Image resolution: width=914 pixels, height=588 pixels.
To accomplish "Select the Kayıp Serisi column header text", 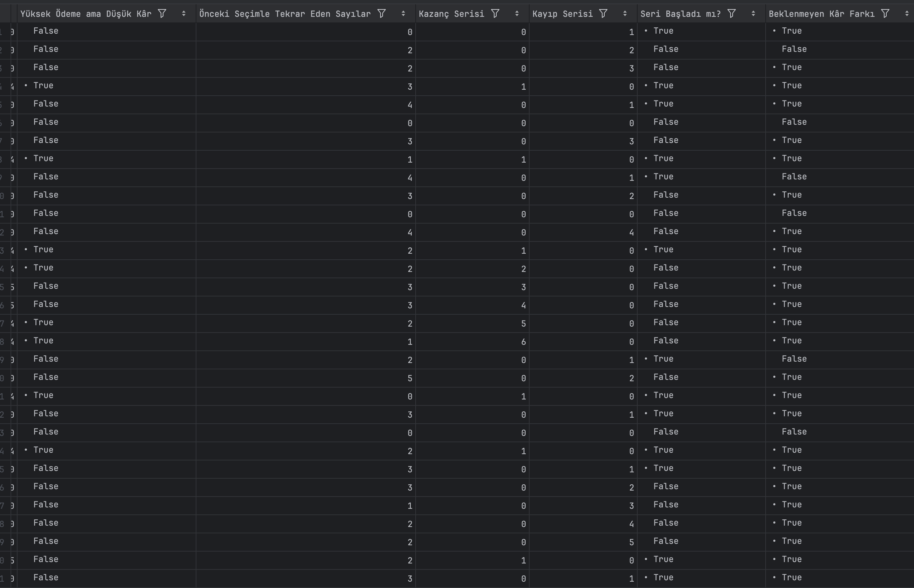I will (x=563, y=14).
